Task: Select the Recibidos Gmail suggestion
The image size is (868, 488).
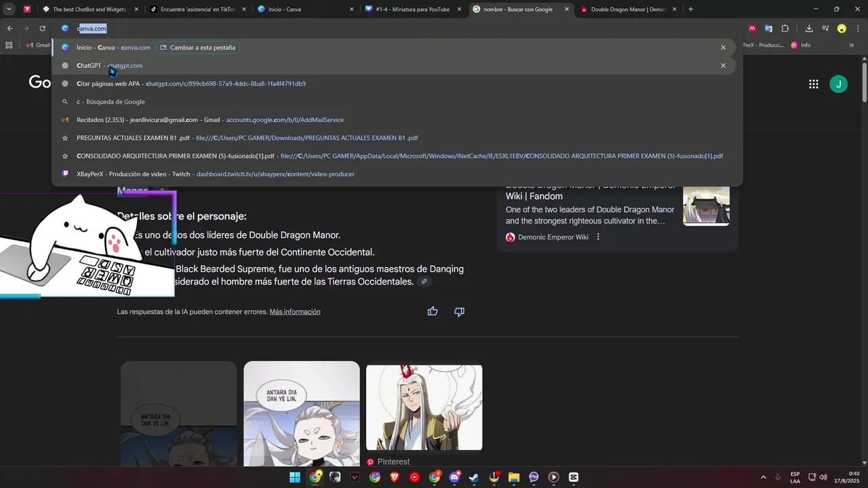Action: pyautogui.click(x=393, y=120)
